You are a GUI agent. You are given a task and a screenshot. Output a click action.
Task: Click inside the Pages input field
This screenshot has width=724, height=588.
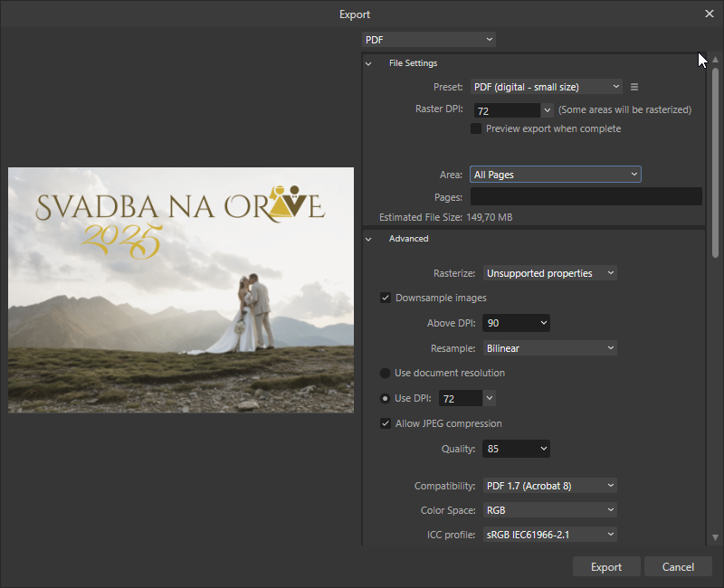click(x=586, y=196)
